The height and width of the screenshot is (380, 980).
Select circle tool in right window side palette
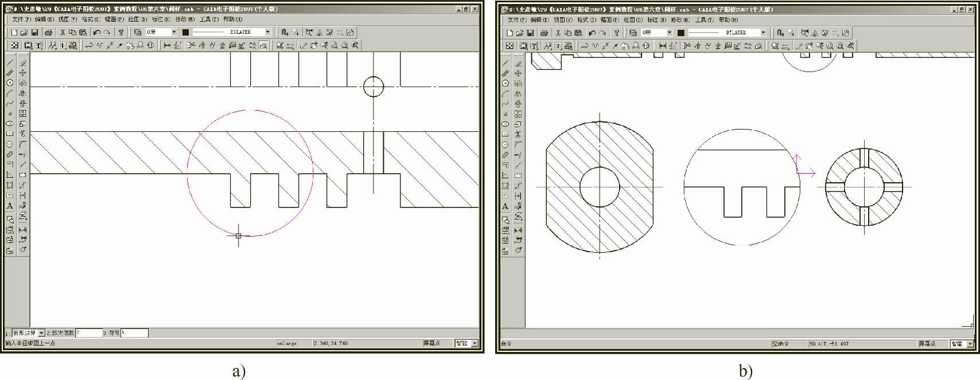[505, 83]
